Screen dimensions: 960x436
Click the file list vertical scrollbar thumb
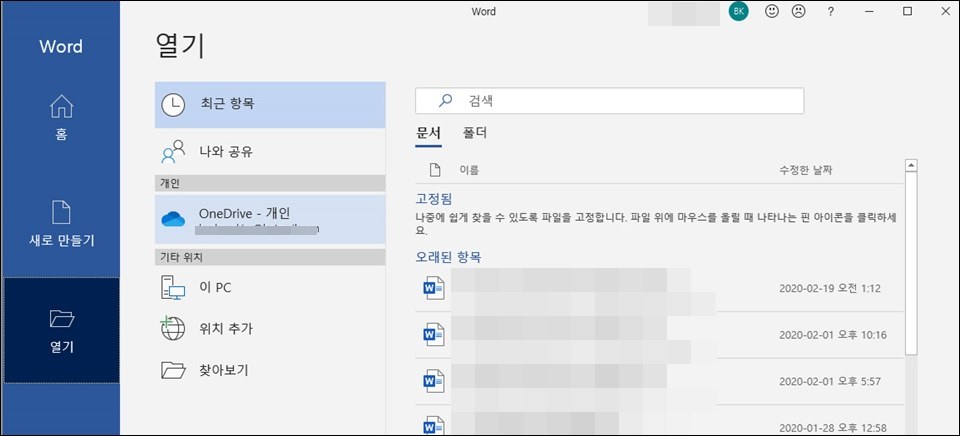pos(911,263)
